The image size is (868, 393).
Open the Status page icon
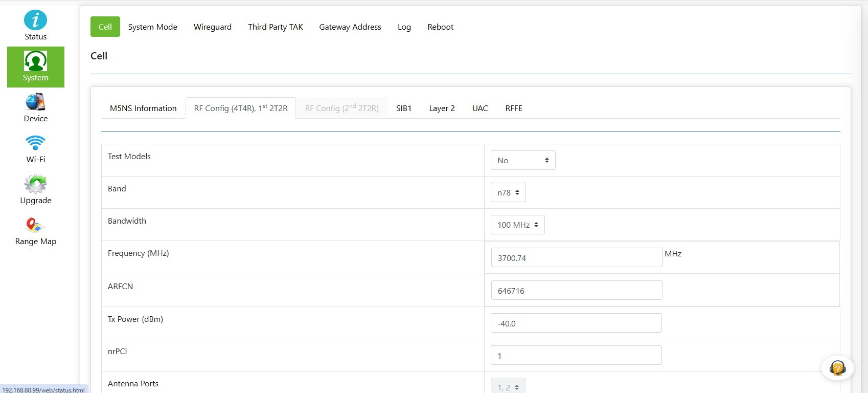coord(35,20)
